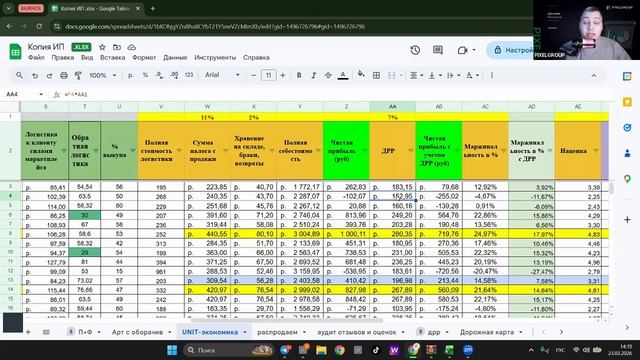Image resolution: width=640 pixels, height=360 pixels.
Task: Open the Формат menu
Action: point(144,58)
